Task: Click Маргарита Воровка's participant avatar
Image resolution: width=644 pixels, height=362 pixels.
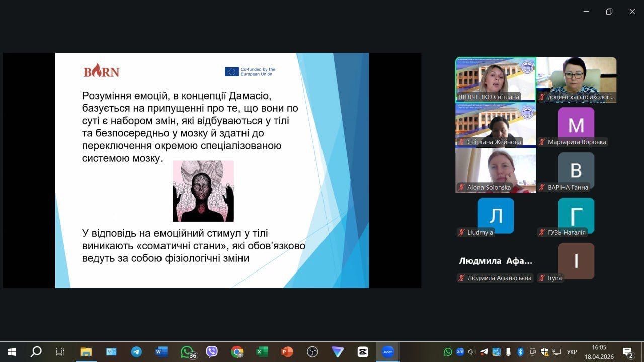Action: click(576, 125)
